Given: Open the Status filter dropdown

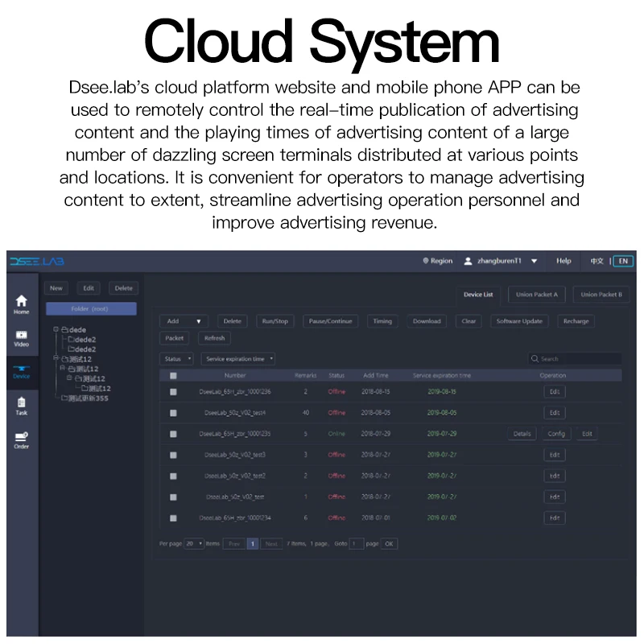Looking at the screenshot, I should pyautogui.click(x=176, y=359).
